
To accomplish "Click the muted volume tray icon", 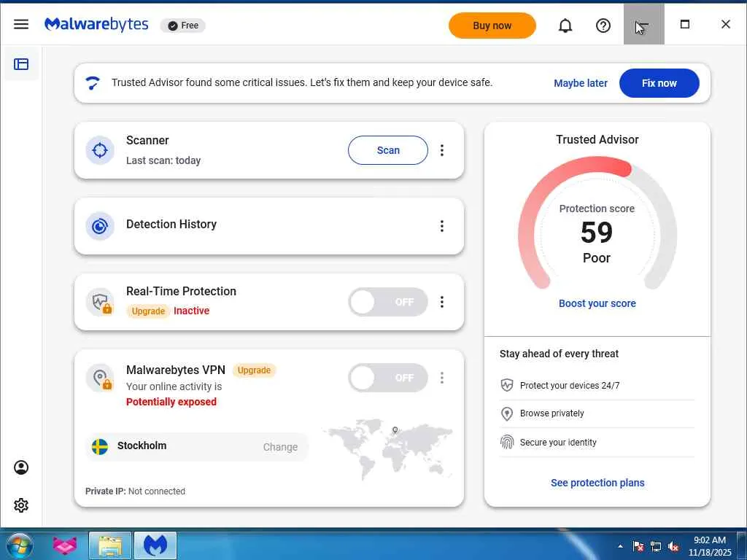I will 673,546.
